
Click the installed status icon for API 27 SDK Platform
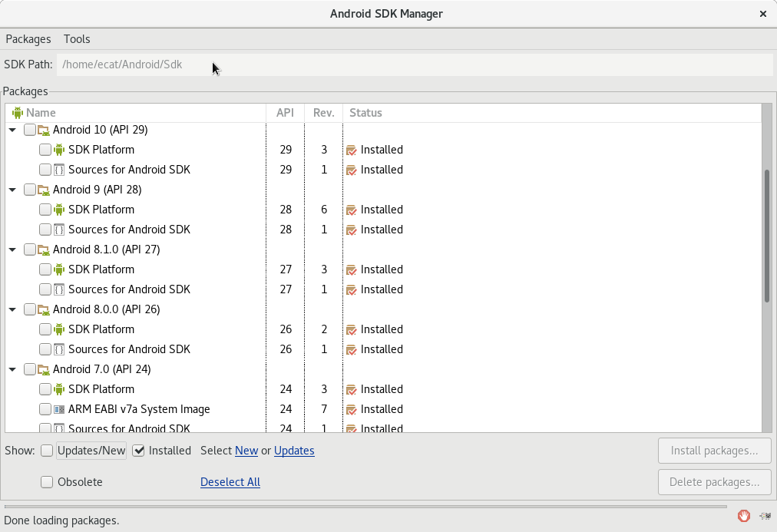[352, 270]
